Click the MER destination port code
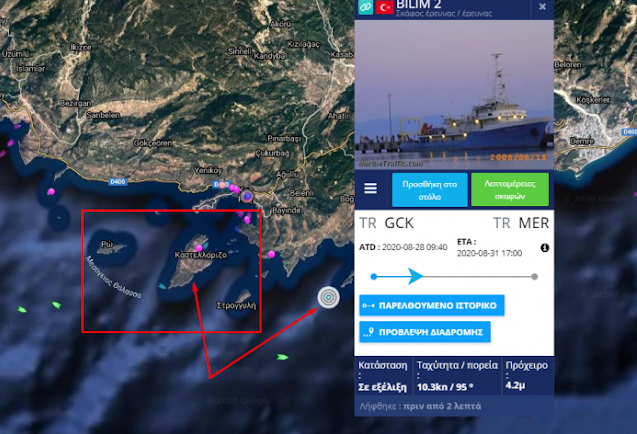This screenshot has width=637, height=434. pyautogui.click(x=534, y=223)
